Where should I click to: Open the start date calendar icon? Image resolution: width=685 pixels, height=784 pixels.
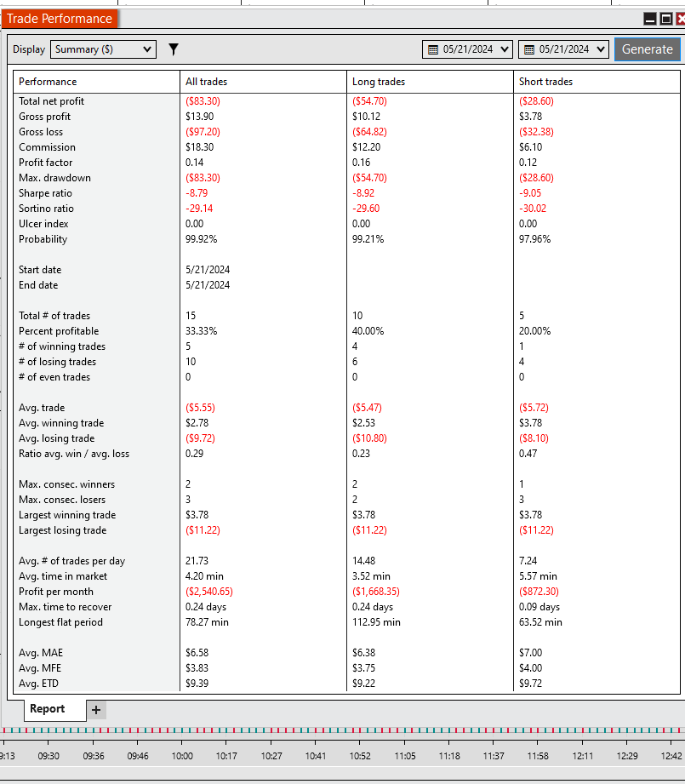pyautogui.click(x=433, y=49)
